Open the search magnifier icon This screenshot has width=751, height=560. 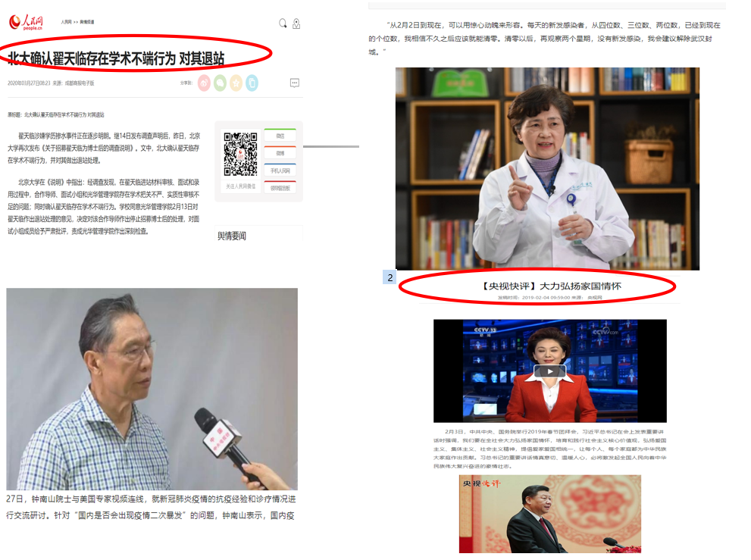point(283,23)
